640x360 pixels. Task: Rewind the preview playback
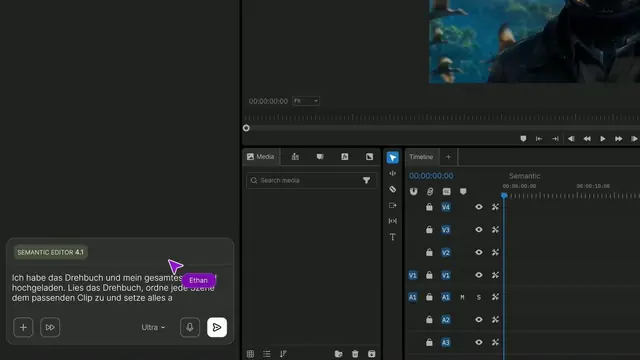[587, 139]
